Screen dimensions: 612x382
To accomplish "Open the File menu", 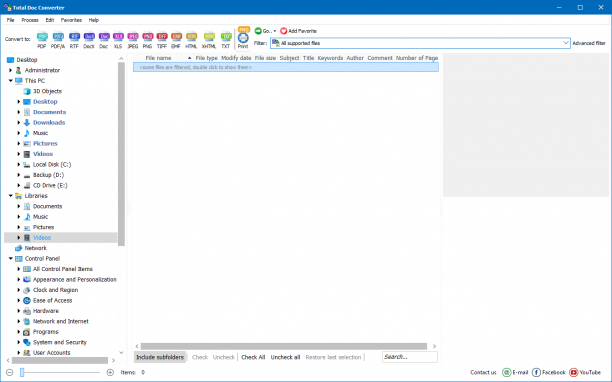I will 11,20.
